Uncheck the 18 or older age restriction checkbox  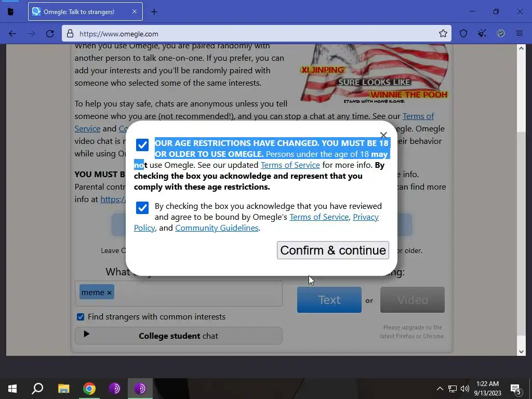click(x=142, y=145)
